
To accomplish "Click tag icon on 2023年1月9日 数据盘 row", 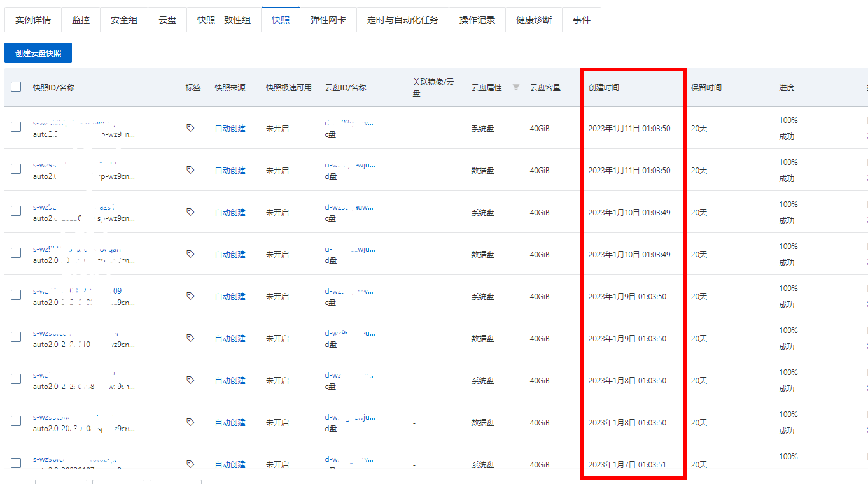I will tap(190, 338).
